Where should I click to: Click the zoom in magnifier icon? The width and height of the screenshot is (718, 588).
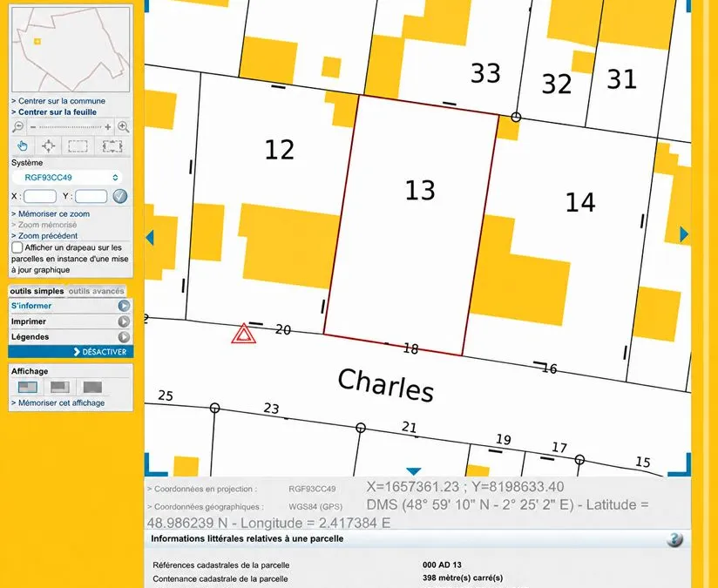pos(123,127)
